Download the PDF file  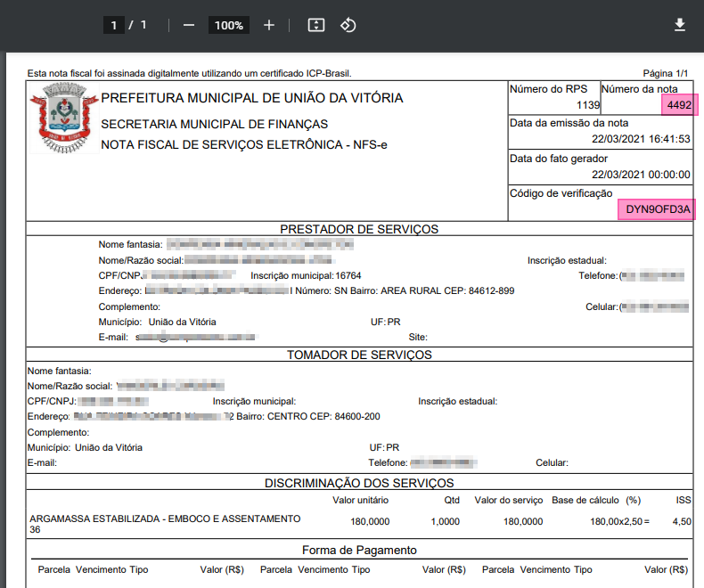point(680,25)
